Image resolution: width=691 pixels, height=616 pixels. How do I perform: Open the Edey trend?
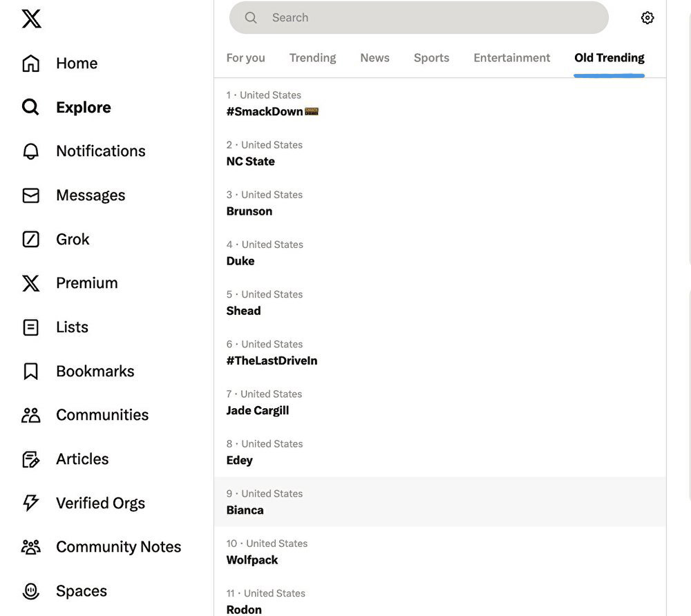(x=439, y=452)
